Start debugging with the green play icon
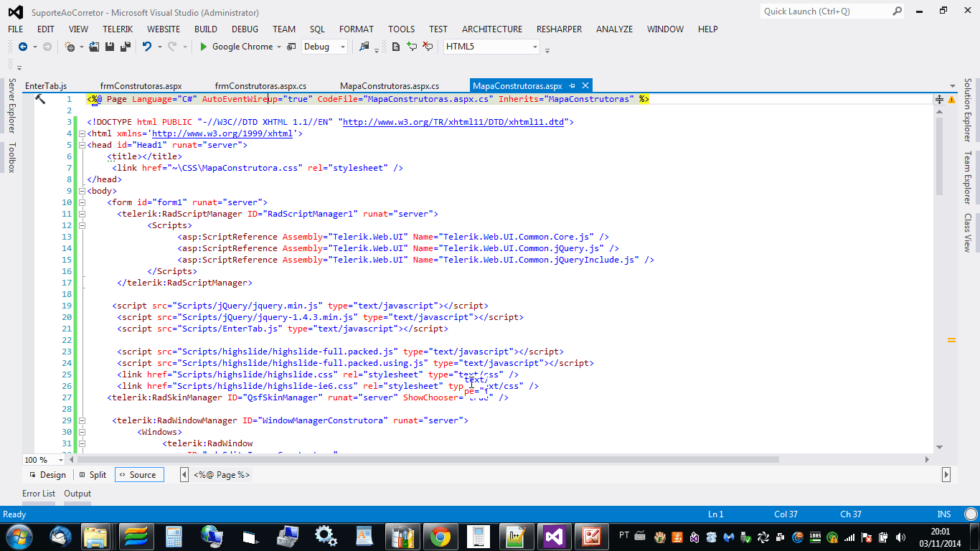The height and width of the screenshot is (551, 980). 204,47
